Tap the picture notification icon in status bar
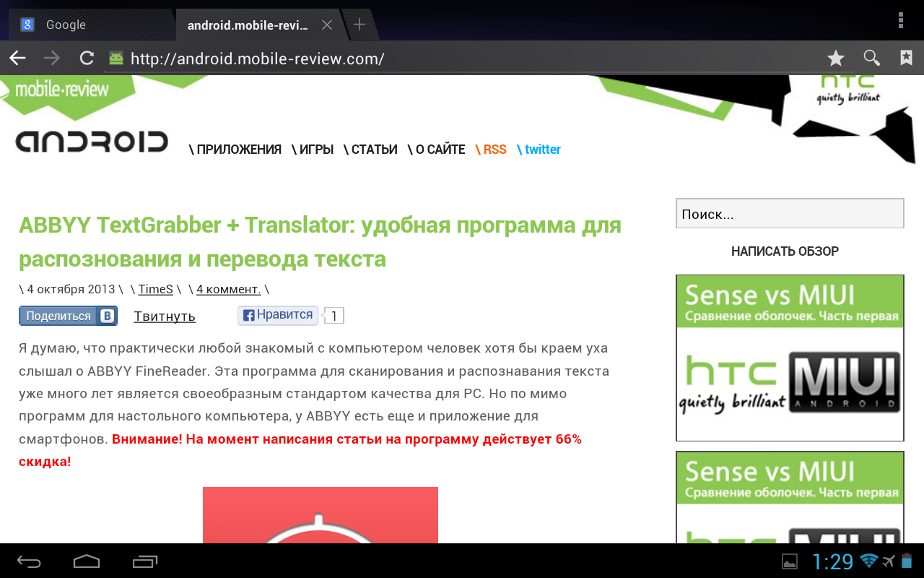This screenshot has width=924, height=578. click(790, 561)
